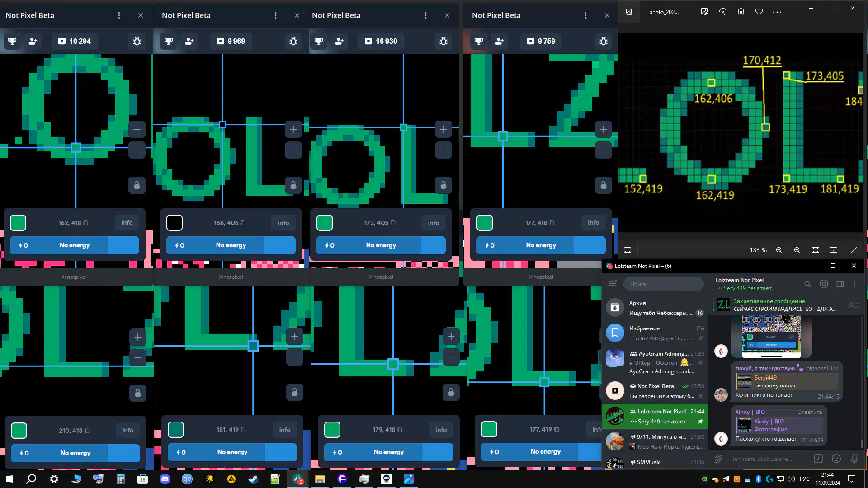Show filmstrip in photo viewer
Image resolution: width=868 pixels, height=488 pixels.
[x=627, y=250]
